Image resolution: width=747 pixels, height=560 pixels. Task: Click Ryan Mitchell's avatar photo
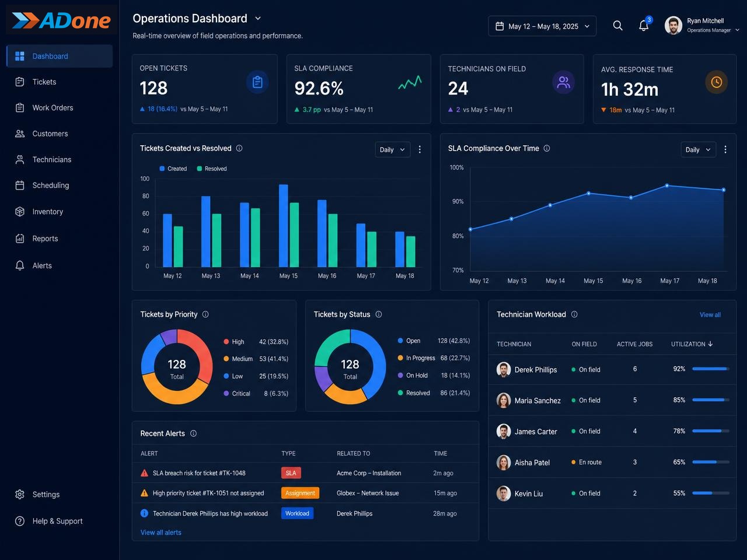coord(673,26)
